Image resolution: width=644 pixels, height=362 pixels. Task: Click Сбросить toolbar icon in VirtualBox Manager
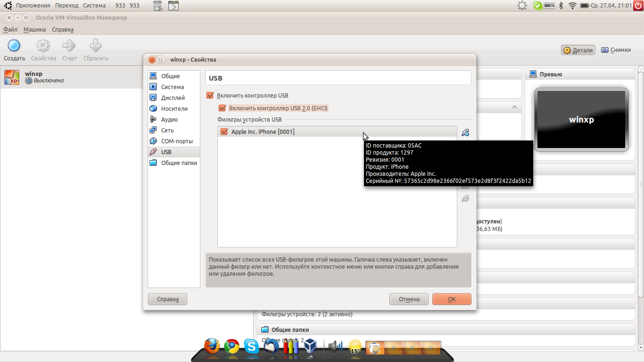[x=96, y=50]
